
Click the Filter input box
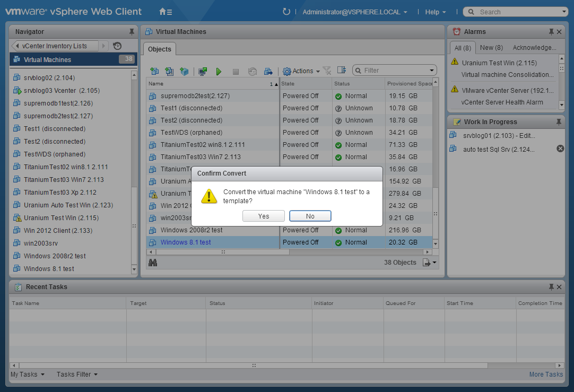(x=395, y=70)
